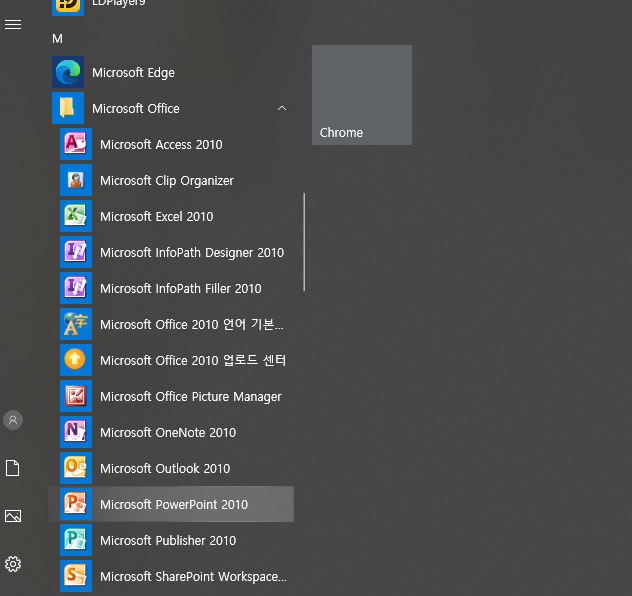This screenshot has width=632, height=596.
Task: Open the Start menu hamburger icon
Action: pyautogui.click(x=13, y=25)
